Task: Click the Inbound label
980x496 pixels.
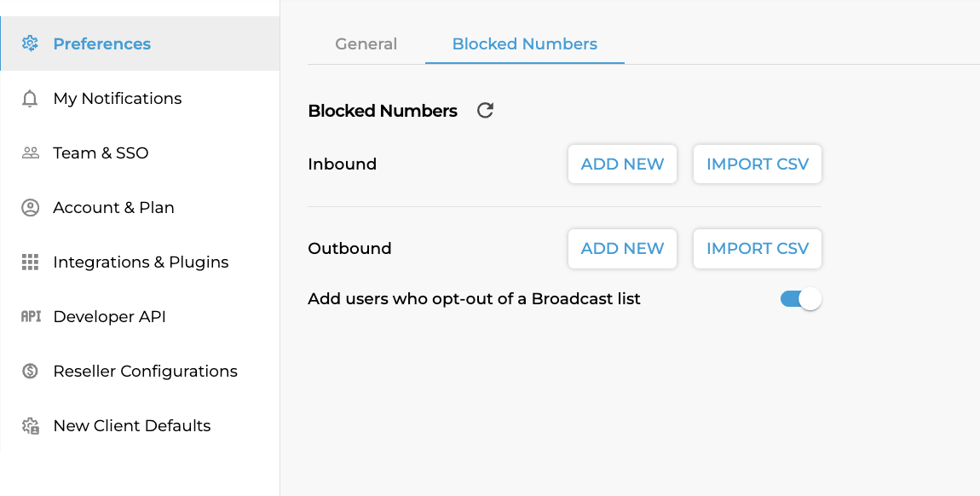Action: coord(342,164)
